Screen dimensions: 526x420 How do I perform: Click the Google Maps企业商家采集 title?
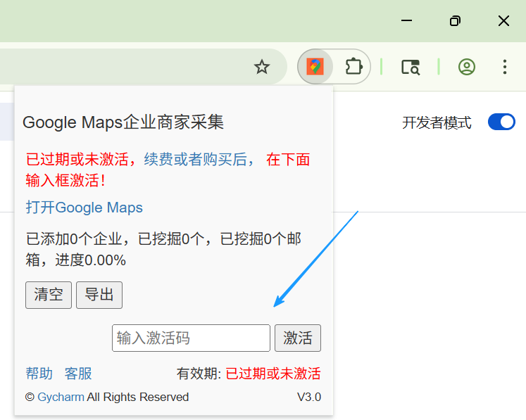click(x=123, y=122)
